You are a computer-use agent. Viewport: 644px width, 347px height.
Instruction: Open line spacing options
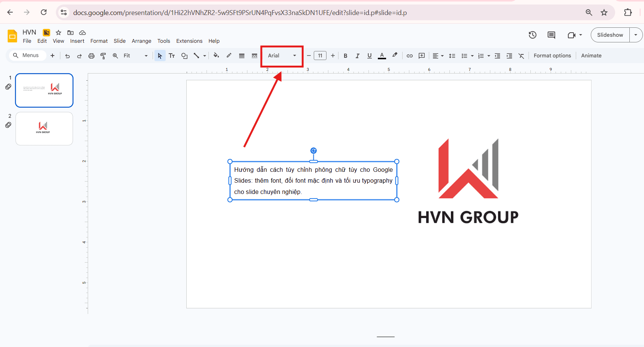452,56
